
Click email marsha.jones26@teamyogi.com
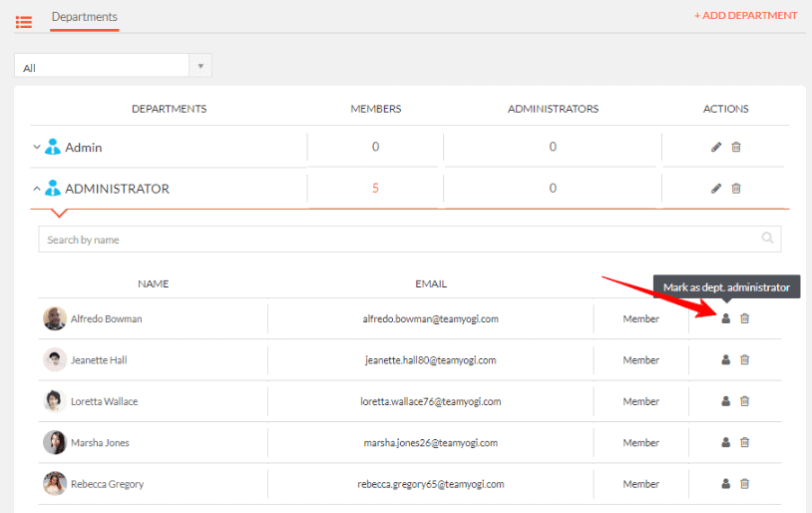pyautogui.click(x=430, y=443)
